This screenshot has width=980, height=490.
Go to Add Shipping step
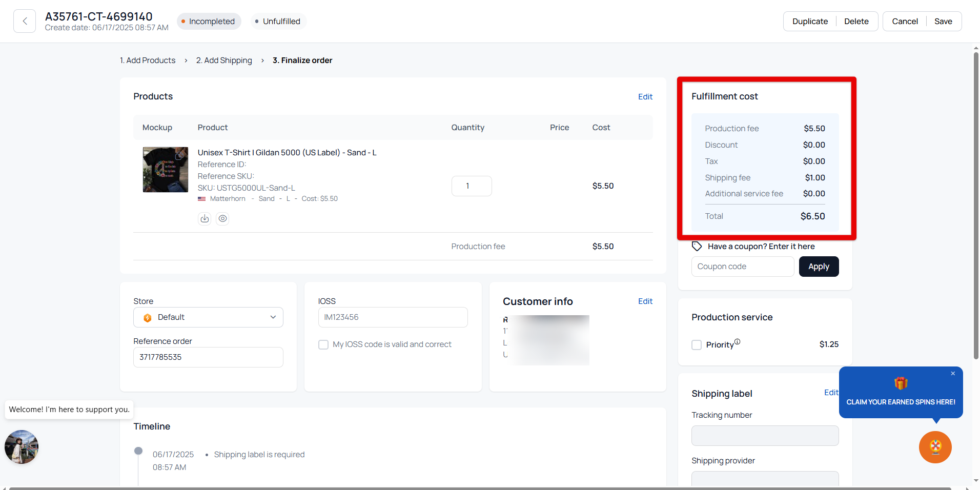point(224,60)
